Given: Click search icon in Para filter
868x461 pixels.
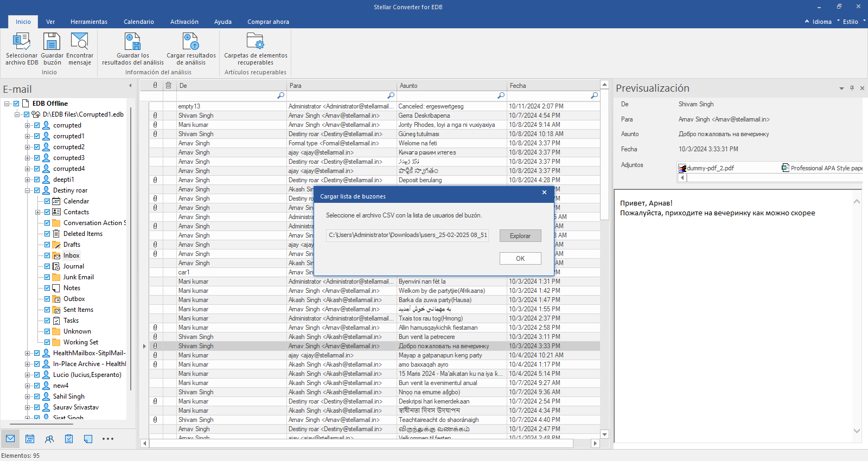Looking at the screenshot, I should [x=391, y=95].
